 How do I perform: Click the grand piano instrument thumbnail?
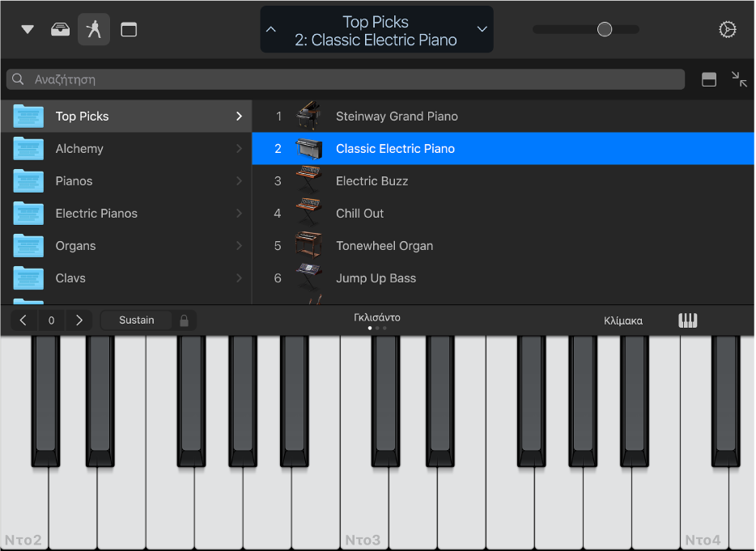point(308,116)
